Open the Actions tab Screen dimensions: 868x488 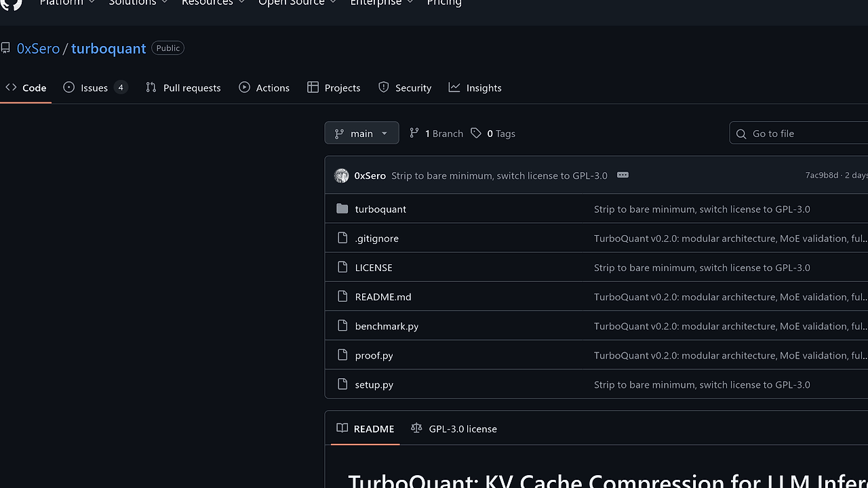click(x=264, y=87)
